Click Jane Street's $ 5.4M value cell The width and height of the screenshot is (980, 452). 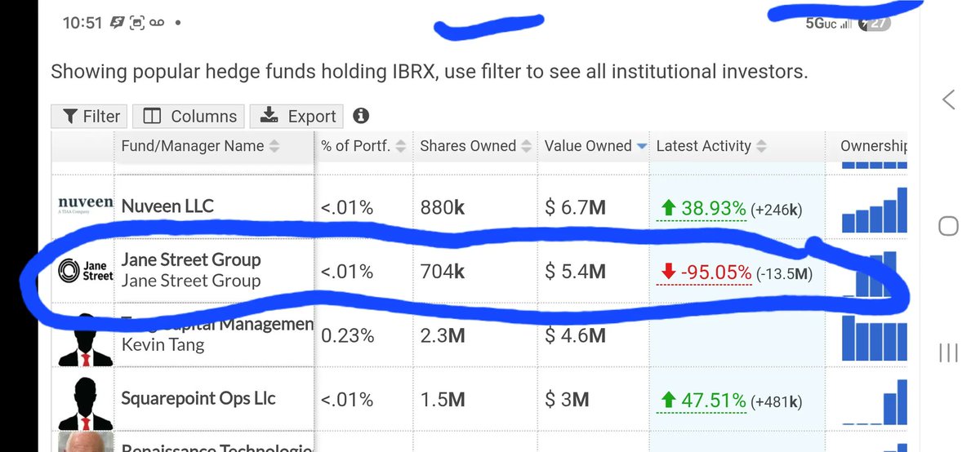point(576,272)
